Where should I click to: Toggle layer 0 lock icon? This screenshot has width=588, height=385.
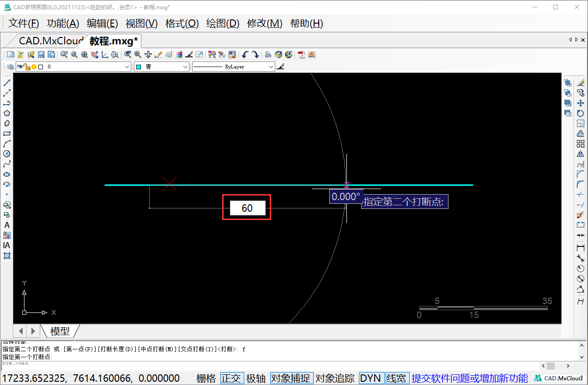[27, 67]
